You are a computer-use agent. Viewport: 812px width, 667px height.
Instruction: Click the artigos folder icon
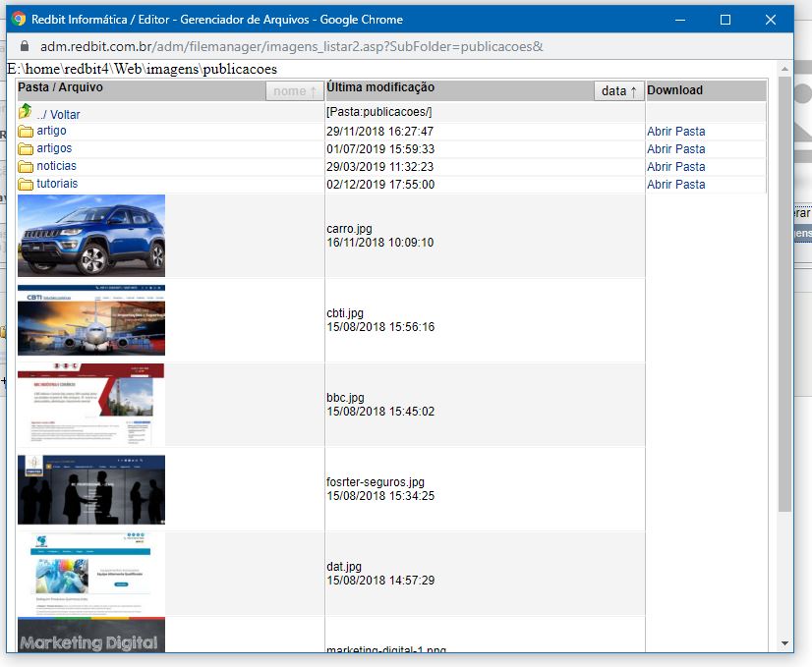pyautogui.click(x=26, y=149)
